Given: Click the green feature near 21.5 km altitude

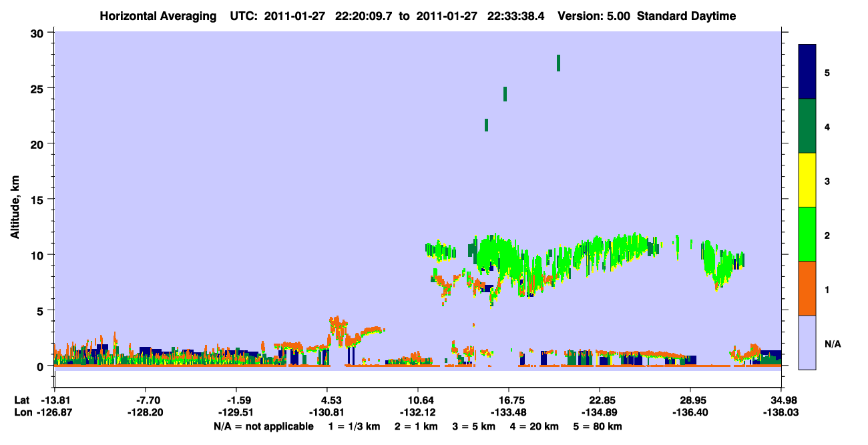Looking at the screenshot, I should tap(486, 125).
